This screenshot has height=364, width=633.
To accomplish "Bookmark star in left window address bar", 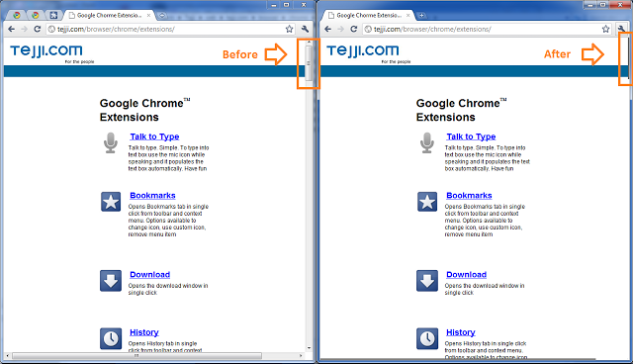I will point(289,29).
